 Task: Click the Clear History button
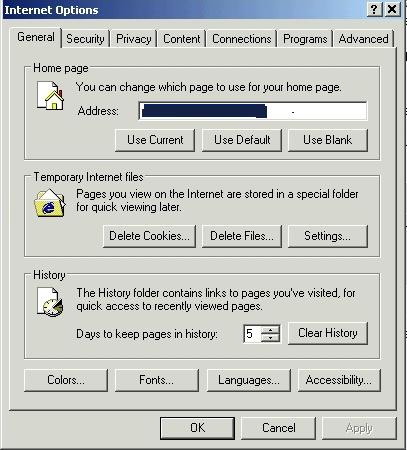point(328,333)
